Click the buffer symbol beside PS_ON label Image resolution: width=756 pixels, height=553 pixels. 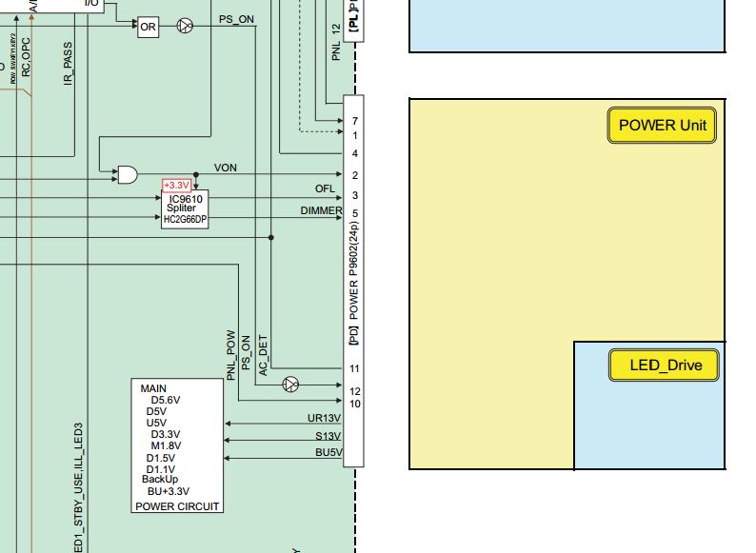185,26
